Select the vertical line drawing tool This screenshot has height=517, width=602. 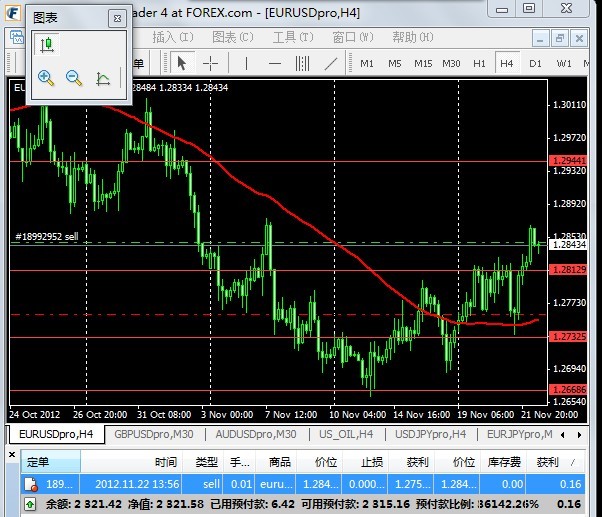pos(246,63)
